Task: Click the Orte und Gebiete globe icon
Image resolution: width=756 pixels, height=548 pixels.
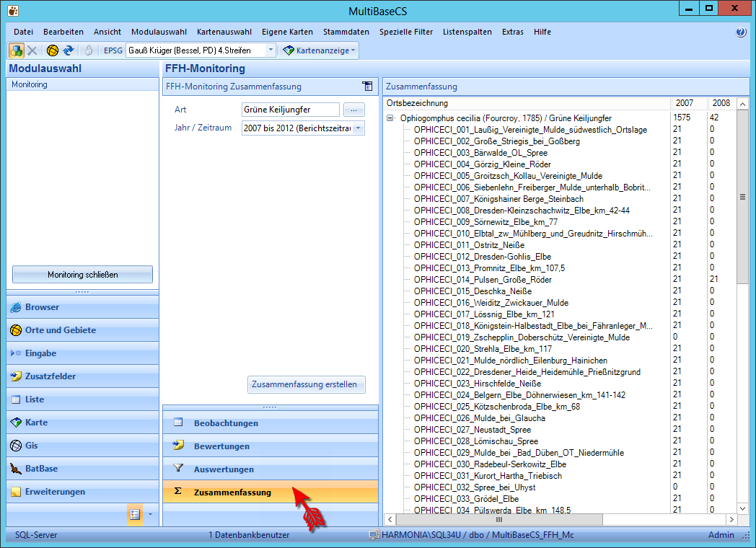Action: [16, 330]
